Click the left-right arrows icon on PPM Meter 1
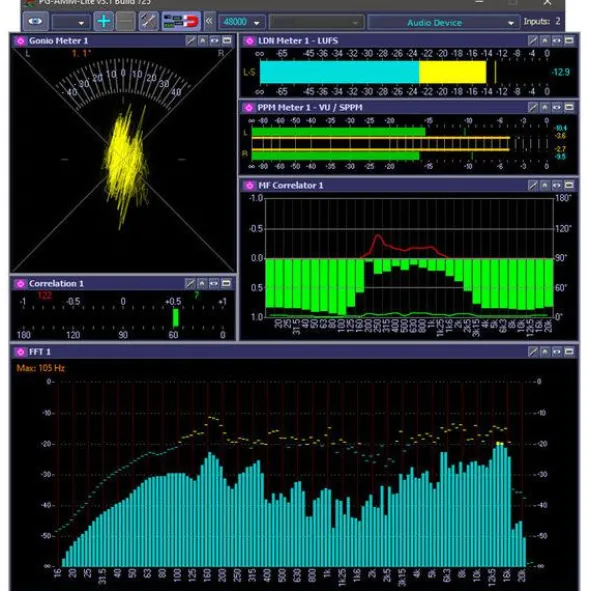Image resolution: width=590 pixels, height=591 pixels. [x=556, y=108]
